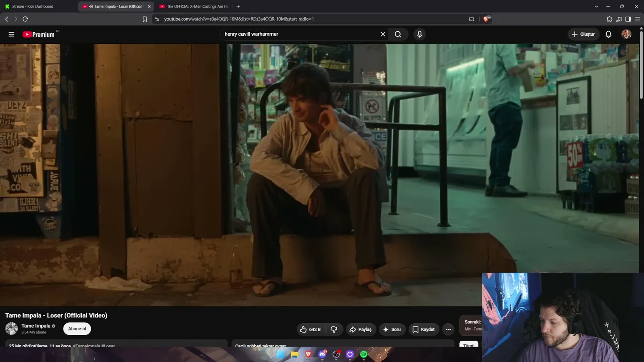The width and height of the screenshot is (644, 362).
Task: Open the account avatar menu
Action: 626,34
